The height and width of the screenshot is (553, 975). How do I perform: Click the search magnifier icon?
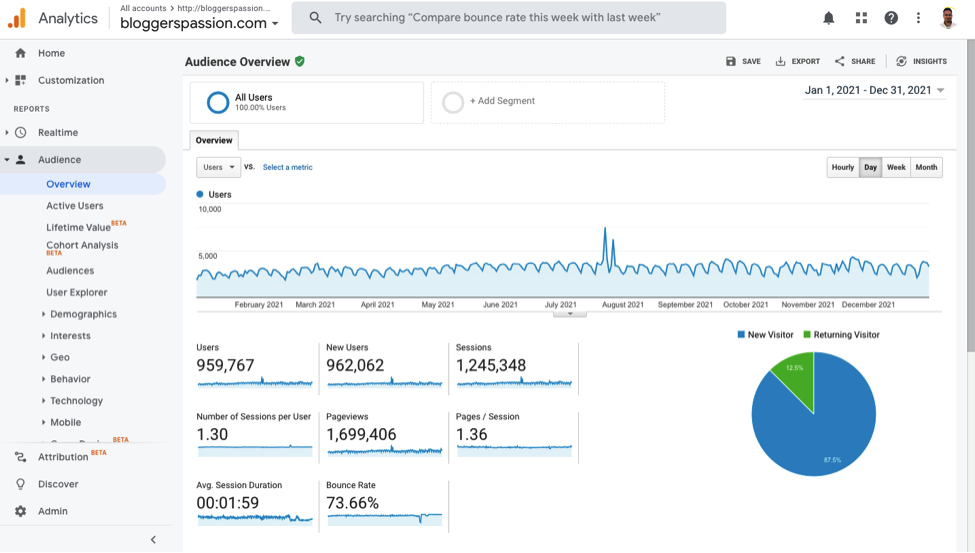pyautogui.click(x=315, y=17)
